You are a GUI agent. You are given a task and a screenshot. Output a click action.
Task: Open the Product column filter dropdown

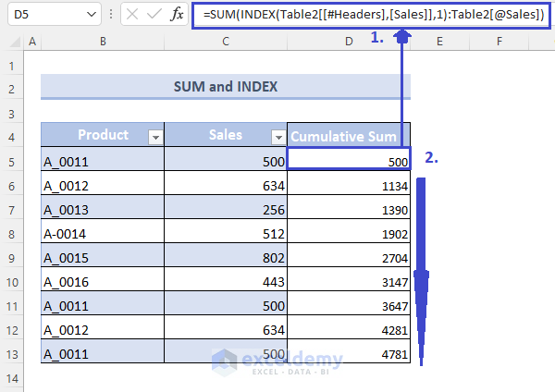pyautogui.click(x=154, y=137)
